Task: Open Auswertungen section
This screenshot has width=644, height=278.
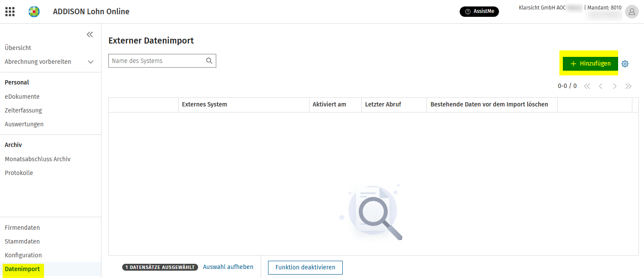Action: [24, 124]
